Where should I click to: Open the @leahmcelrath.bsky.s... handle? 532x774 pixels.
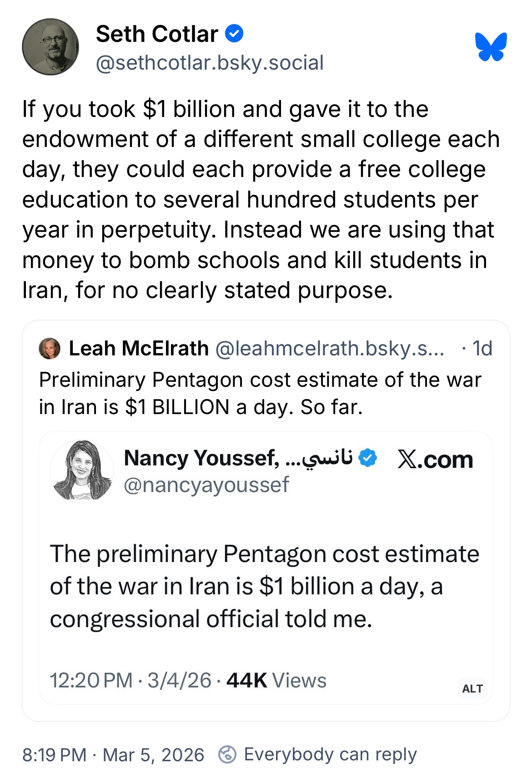click(x=330, y=349)
